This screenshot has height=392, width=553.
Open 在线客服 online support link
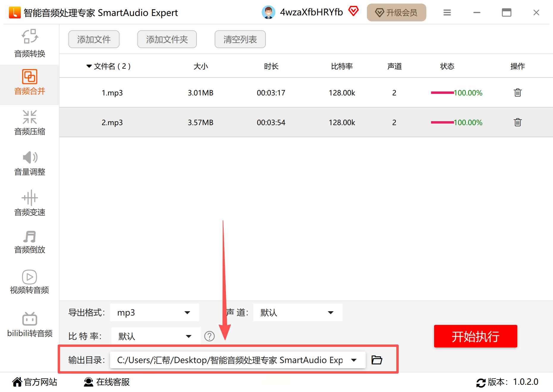pos(107,382)
